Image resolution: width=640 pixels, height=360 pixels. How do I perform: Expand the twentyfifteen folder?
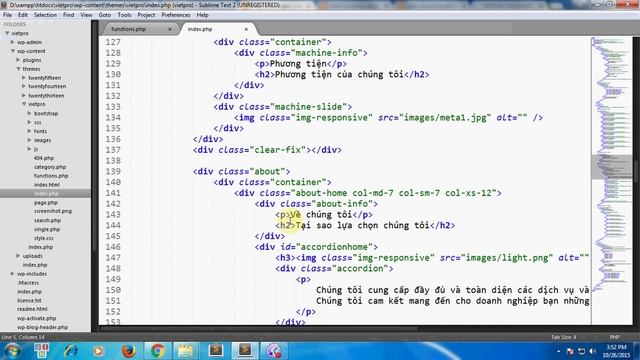[24, 78]
